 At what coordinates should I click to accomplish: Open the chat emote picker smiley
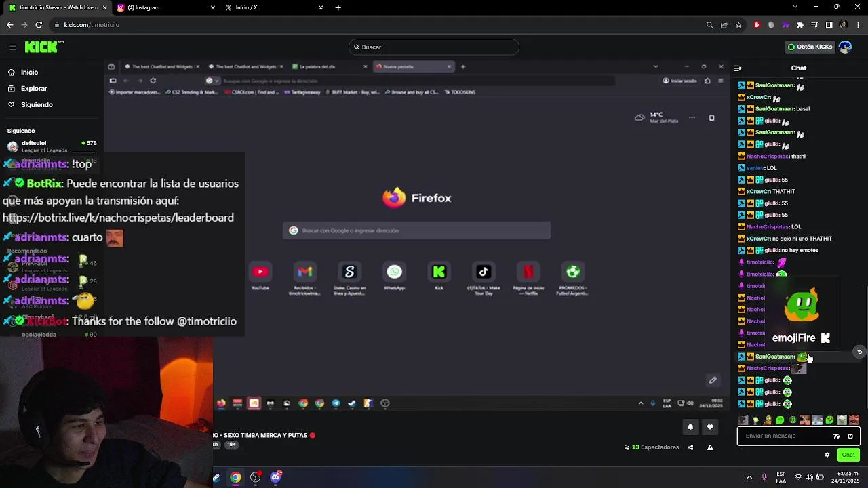pos(850,436)
